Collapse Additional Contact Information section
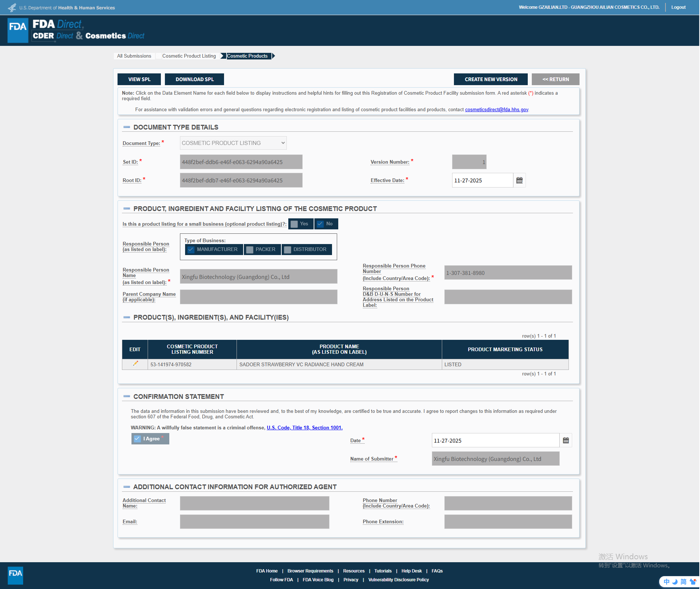Screen dimensions: 700x589 coord(127,487)
